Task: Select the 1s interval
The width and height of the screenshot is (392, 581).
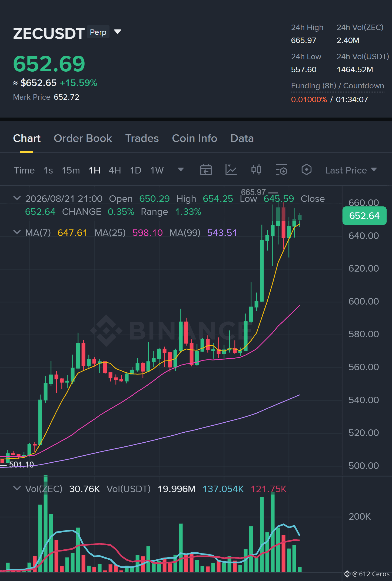Action: coord(48,170)
